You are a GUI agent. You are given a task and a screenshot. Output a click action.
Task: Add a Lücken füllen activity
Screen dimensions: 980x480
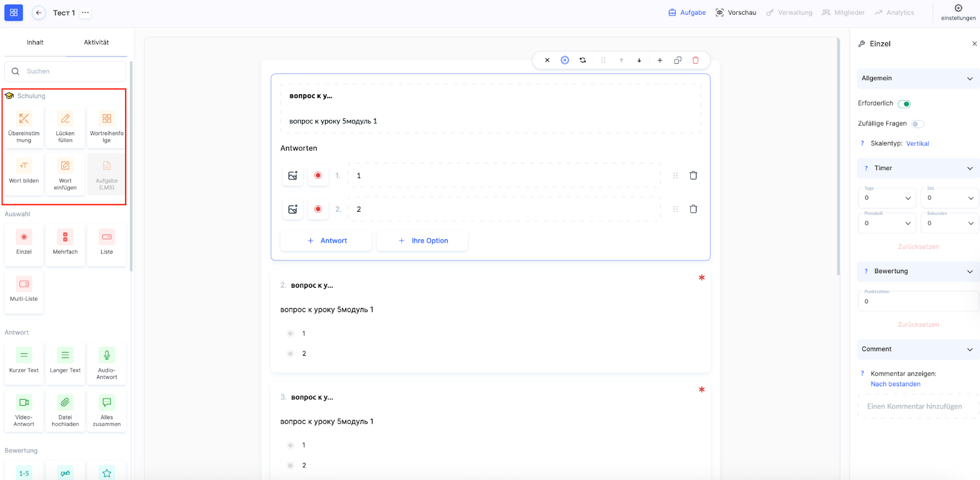click(x=65, y=127)
